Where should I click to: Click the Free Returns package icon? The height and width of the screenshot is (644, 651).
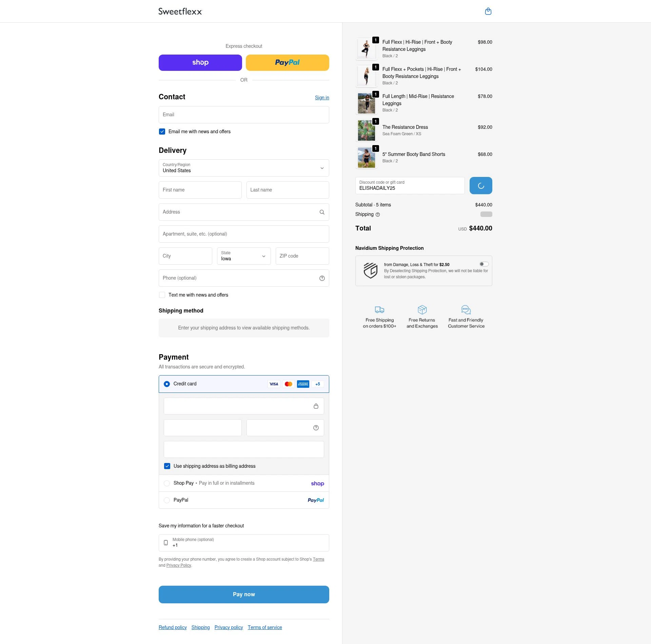(x=422, y=309)
